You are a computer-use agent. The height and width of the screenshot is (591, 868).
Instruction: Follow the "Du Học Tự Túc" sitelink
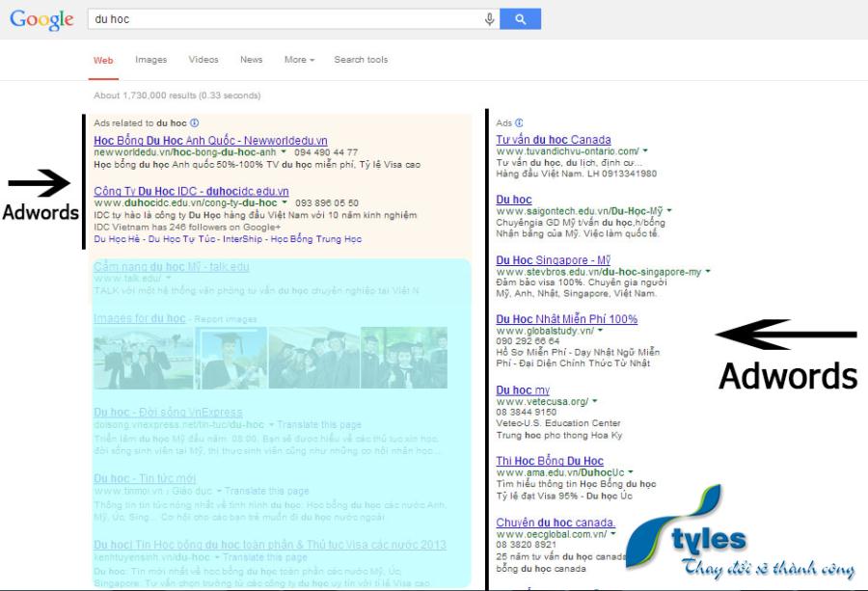tap(182, 239)
